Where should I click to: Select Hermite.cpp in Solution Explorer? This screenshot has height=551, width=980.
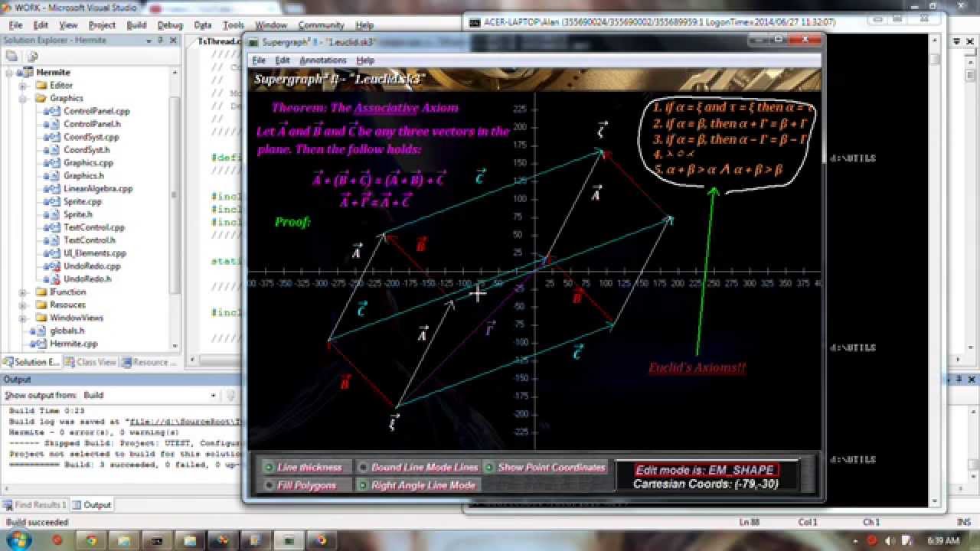coord(73,344)
